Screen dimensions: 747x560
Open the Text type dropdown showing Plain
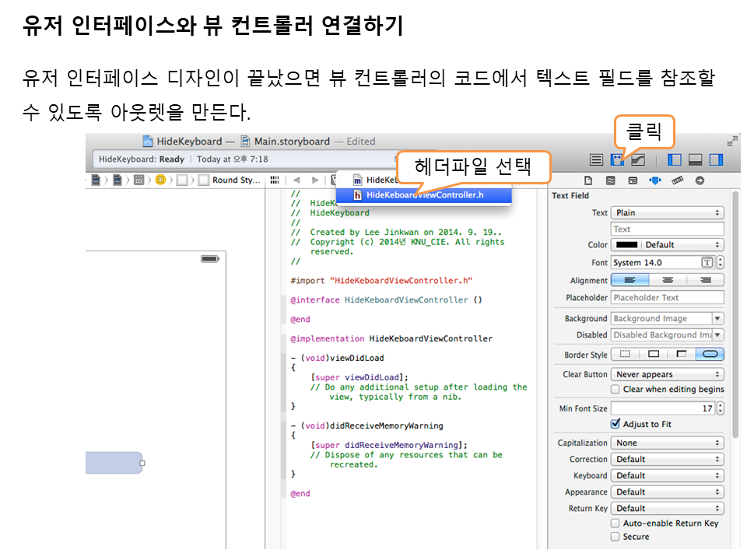[x=667, y=213]
